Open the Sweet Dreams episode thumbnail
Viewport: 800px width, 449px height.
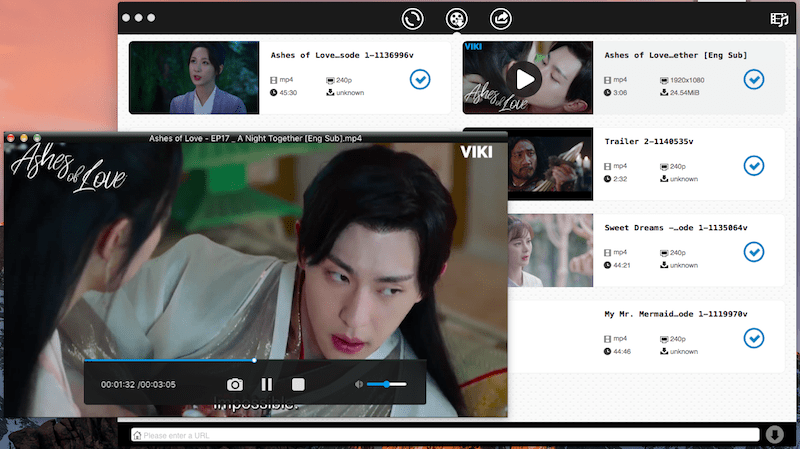coord(551,250)
